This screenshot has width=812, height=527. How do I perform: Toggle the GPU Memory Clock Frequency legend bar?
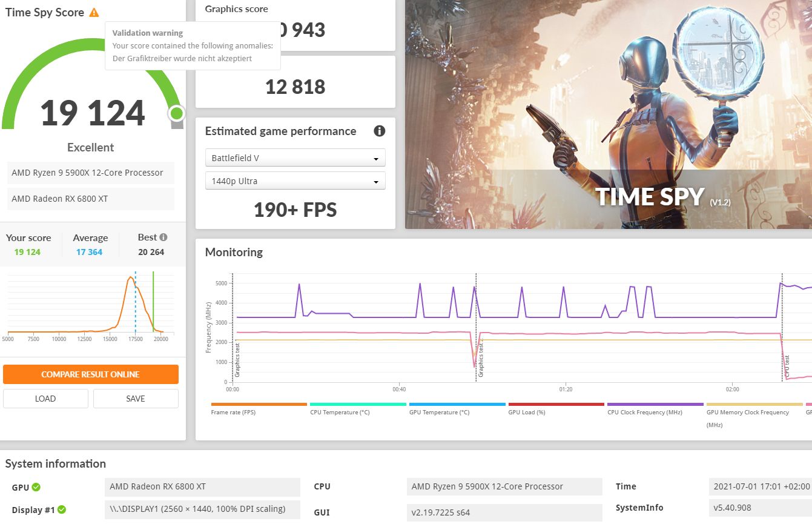pyautogui.click(x=754, y=404)
